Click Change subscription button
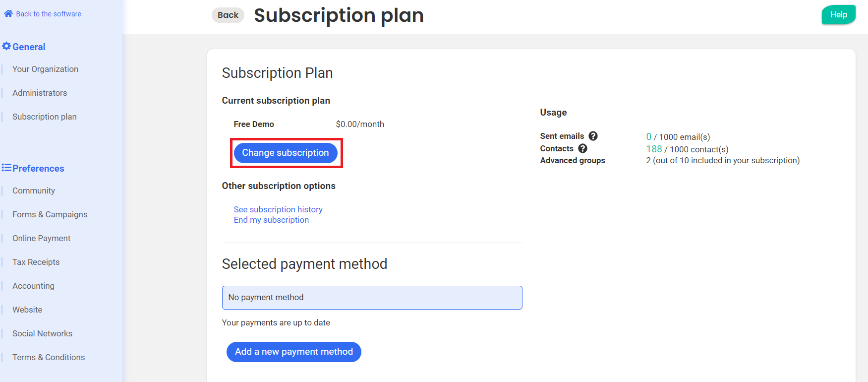 click(286, 153)
